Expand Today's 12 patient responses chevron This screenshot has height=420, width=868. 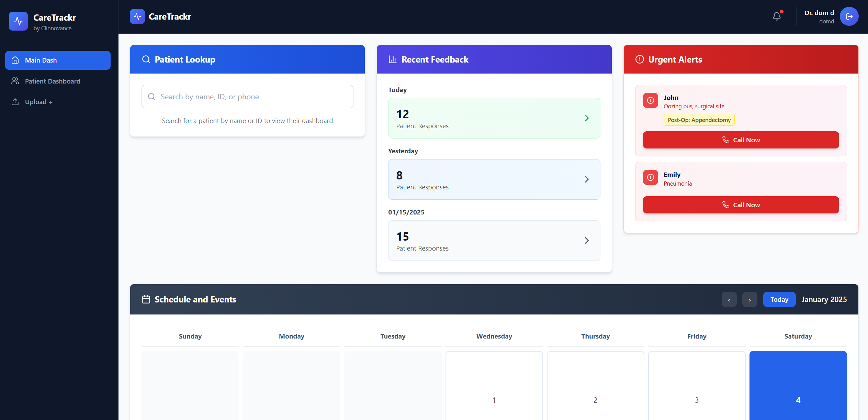point(587,118)
